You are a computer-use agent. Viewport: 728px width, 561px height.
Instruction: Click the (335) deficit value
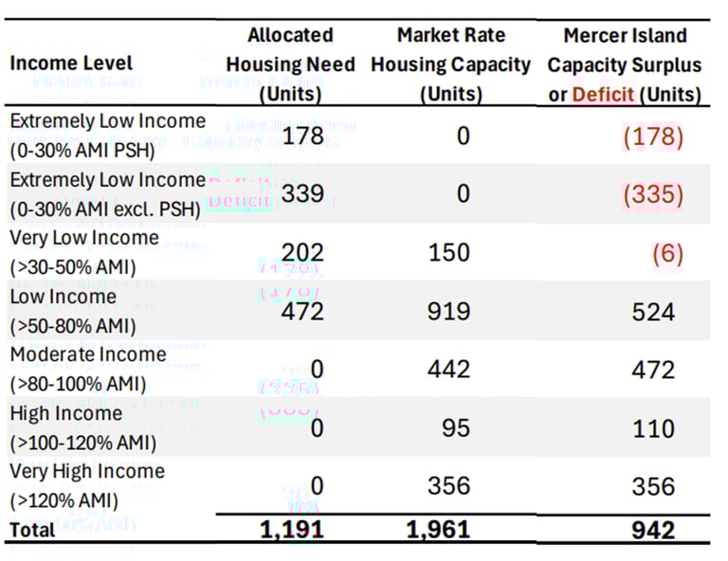pyautogui.click(x=653, y=194)
